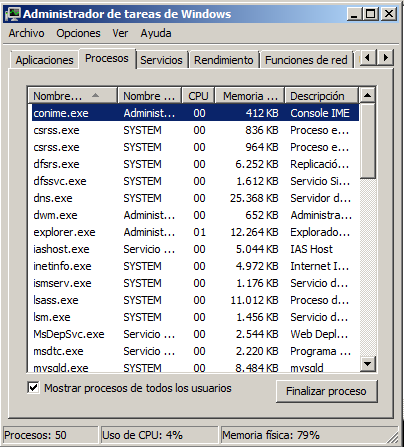Click the IAS Host description cell
Viewport: 404px width, 447px height.
tap(311, 249)
